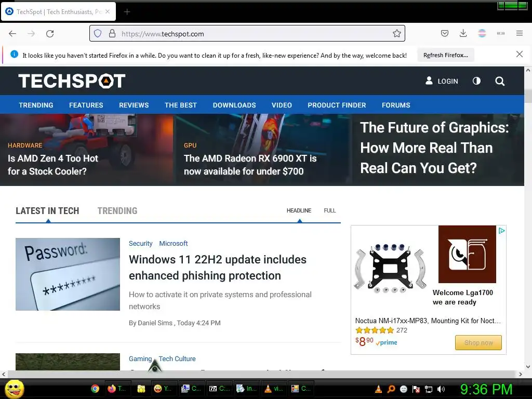Click author name Daniel Sims
This screenshot has height=399, width=532.
click(x=155, y=323)
